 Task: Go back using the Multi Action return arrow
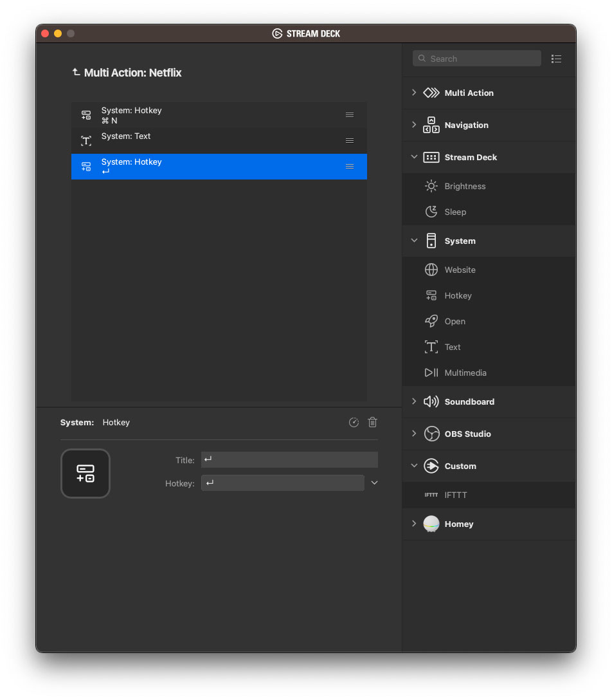tap(76, 72)
